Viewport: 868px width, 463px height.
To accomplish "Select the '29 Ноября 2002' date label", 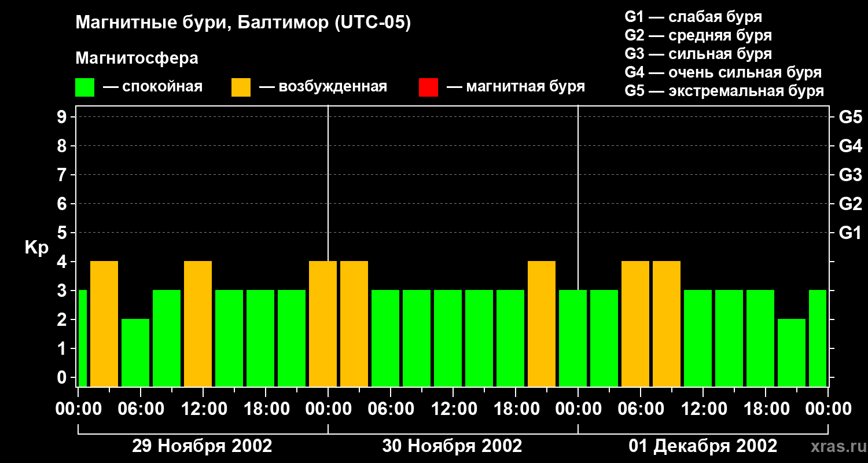I will (x=202, y=446).
